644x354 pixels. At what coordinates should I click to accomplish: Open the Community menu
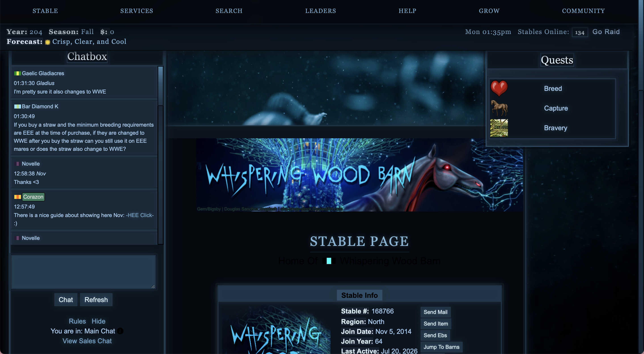pyautogui.click(x=583, y=11)
